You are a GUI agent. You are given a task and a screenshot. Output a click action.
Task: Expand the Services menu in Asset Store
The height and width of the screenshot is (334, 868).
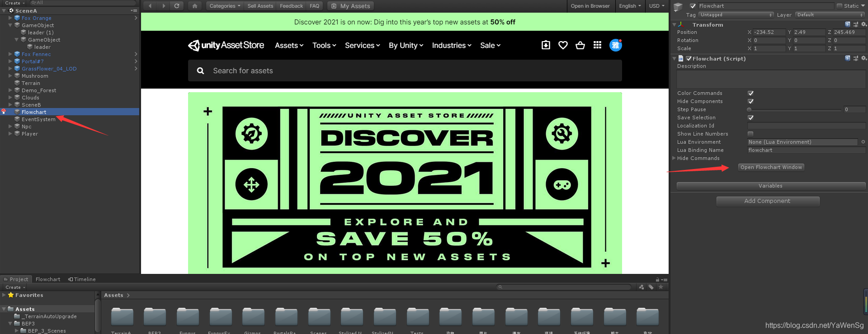363,45
